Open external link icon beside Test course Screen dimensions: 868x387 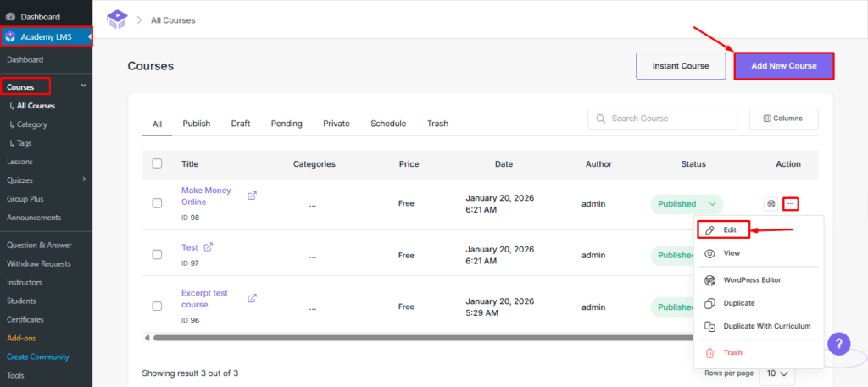209,247
